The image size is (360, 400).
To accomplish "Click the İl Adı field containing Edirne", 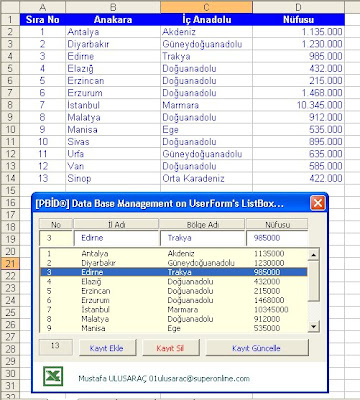I will pyautogui.click(x=116, y=238).
